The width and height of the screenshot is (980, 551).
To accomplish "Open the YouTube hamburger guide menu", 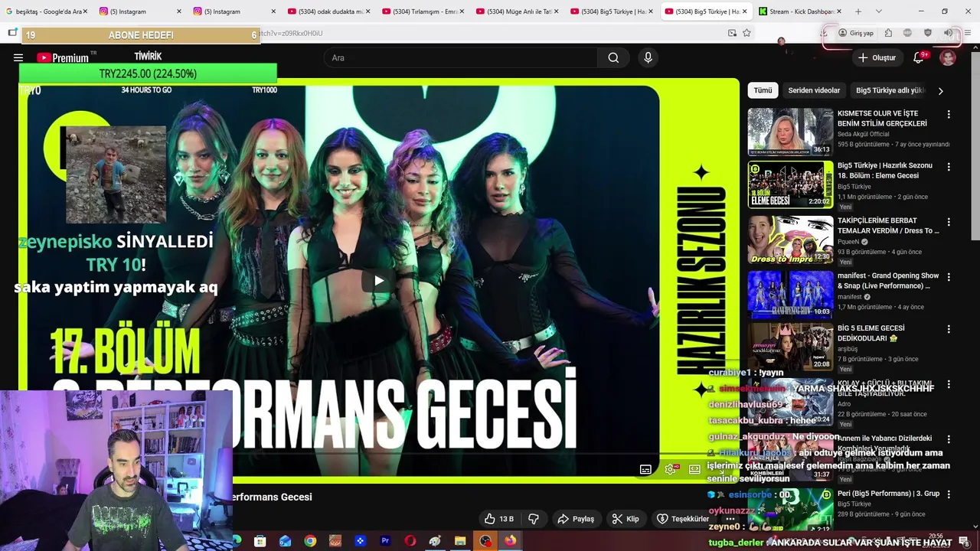I will pos(18,57).
